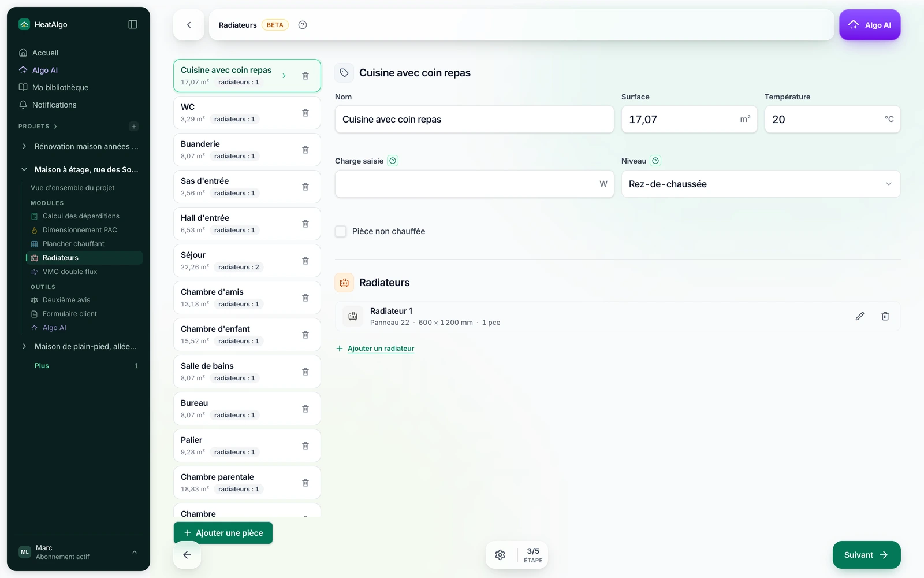Open the help icon next to BETA badge
924x578 pixels.
(303, 25)
